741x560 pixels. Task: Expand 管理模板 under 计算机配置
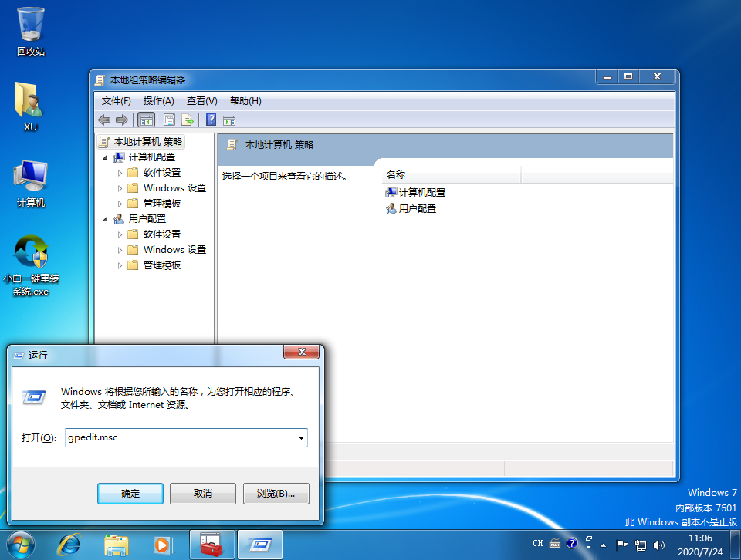tap(120, 204)
